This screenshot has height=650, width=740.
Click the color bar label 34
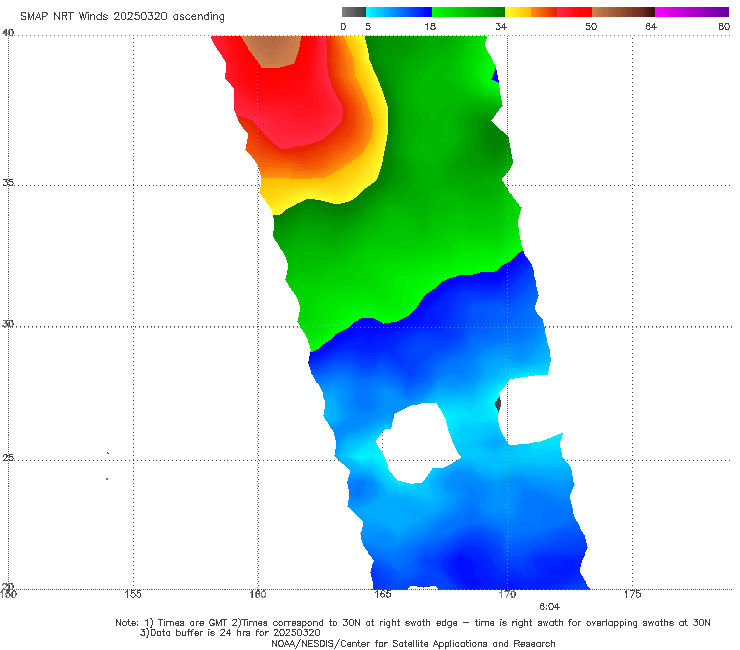click(x=501, y=26)
